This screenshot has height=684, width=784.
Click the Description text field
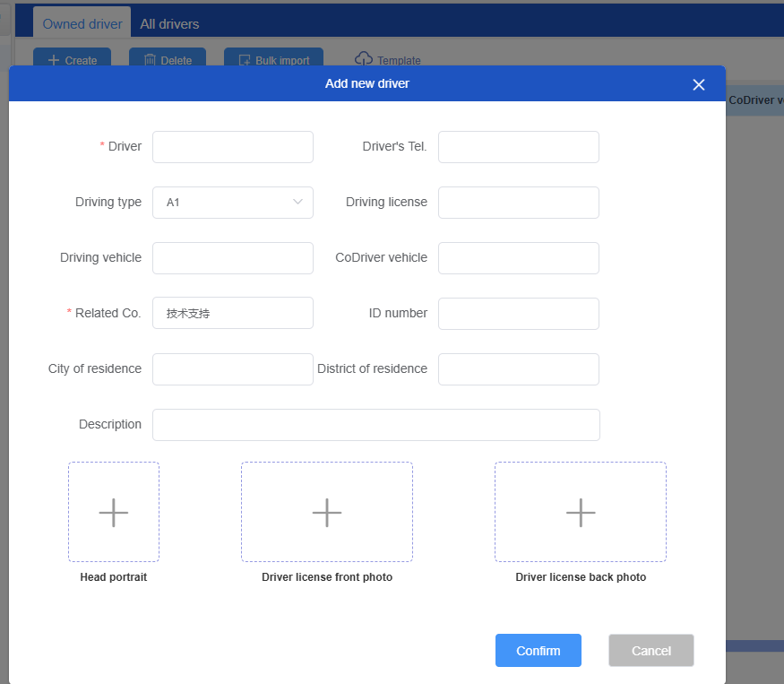click(x=375, y=425)
